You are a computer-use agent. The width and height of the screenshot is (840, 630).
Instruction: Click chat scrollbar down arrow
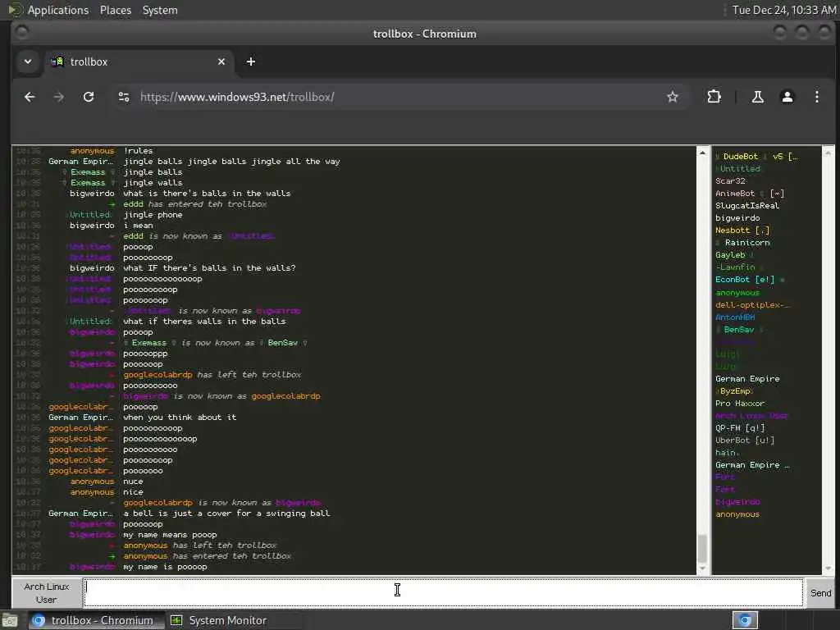(x=702, y=568)
